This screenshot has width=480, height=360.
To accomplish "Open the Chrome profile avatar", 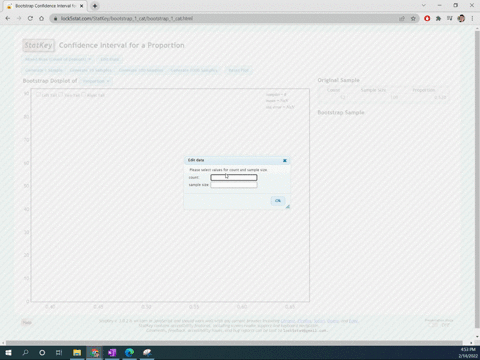I will (x=461, y=18).
